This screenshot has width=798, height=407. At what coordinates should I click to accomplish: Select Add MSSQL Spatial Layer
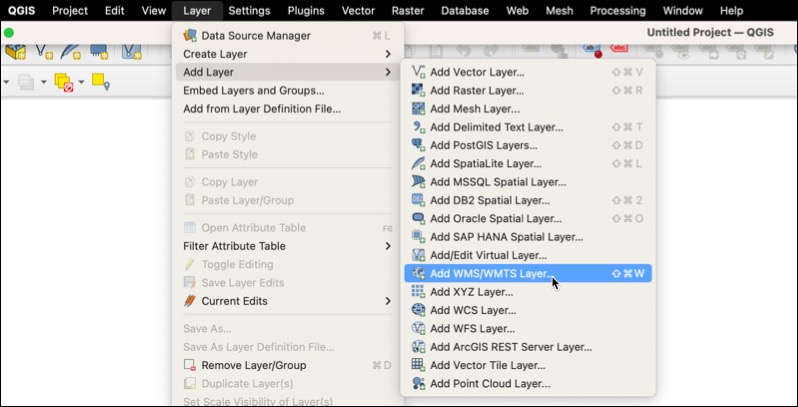[x=528, y=182]
